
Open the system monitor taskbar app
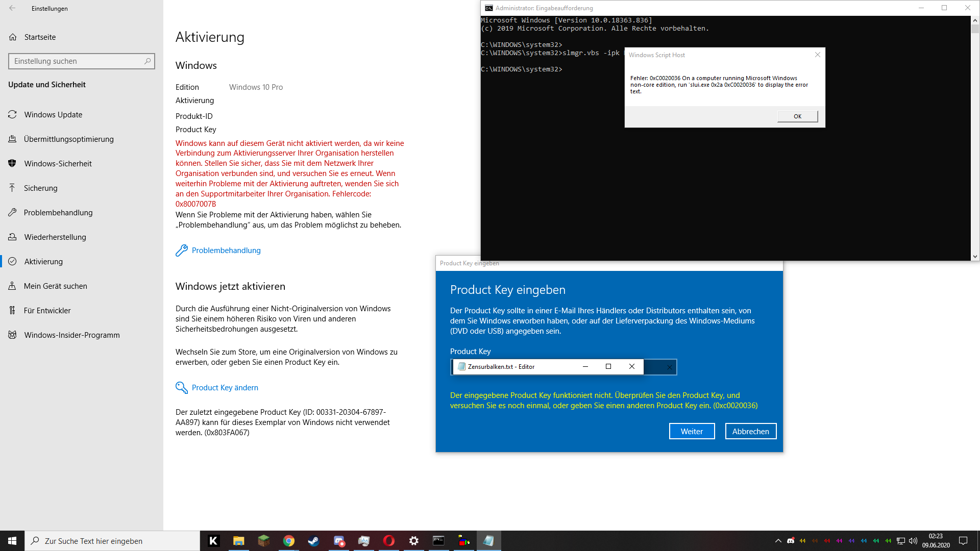point(364,541)
